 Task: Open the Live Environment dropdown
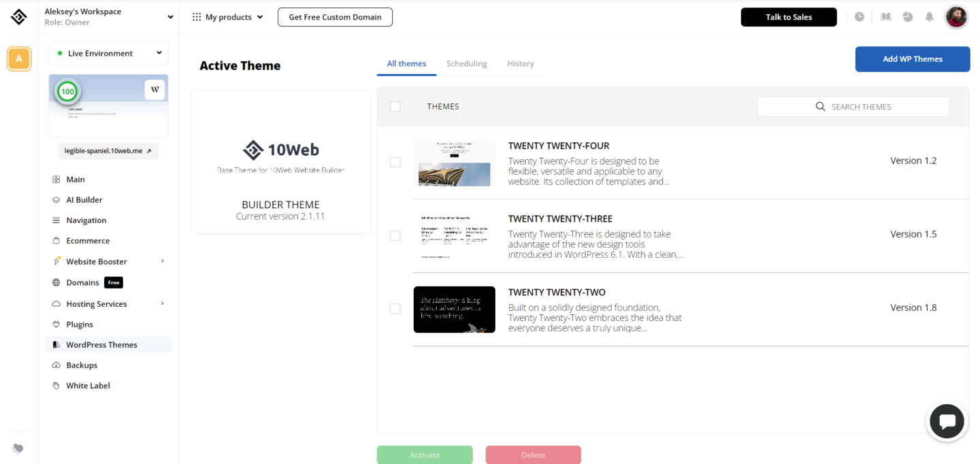(x=108, y=53)
